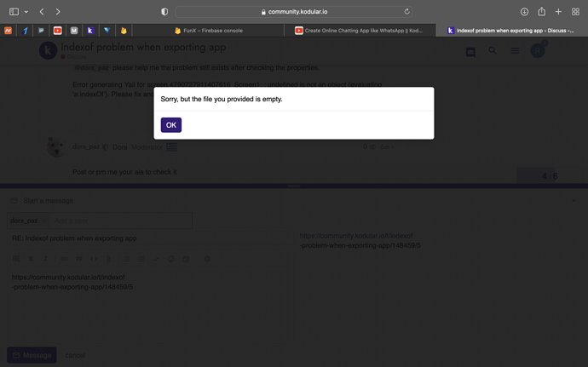The width and height of the screenshot is (588, 367).
Task: Open dora_paz username on the post
Action: (86, 146)
